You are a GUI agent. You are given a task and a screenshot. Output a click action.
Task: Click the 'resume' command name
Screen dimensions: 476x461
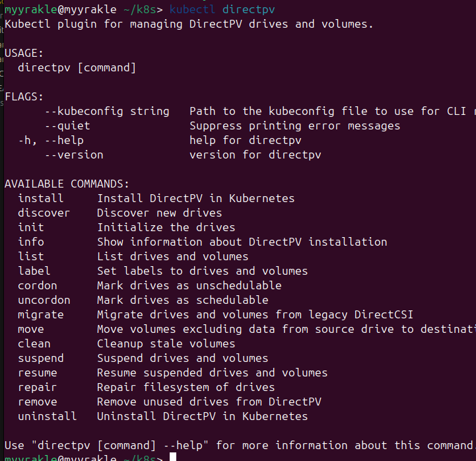[38, 372]
